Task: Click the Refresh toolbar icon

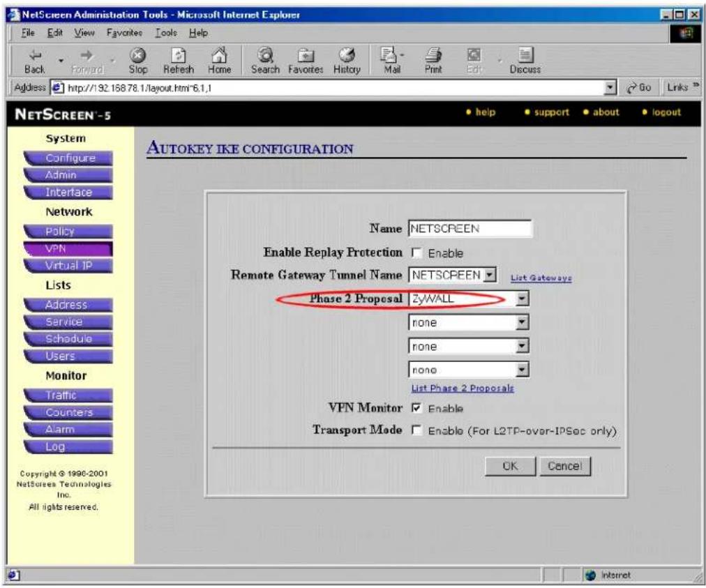Action: 179,55
